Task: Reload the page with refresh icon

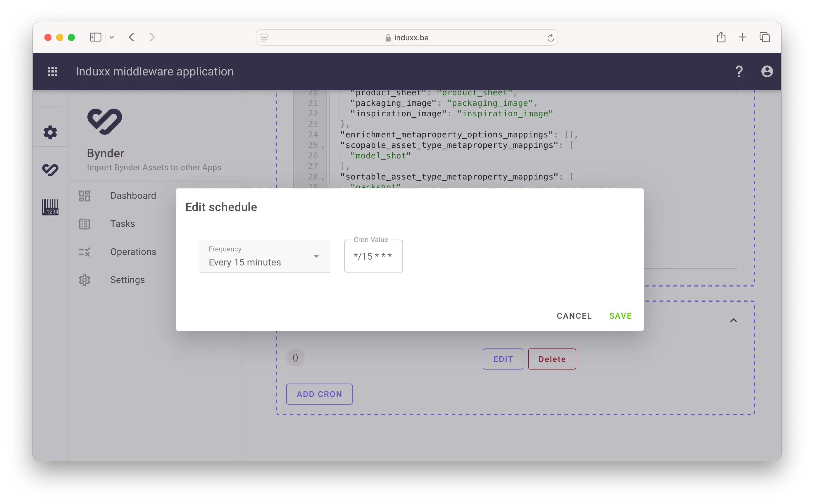Action: [x=550, y=38]
